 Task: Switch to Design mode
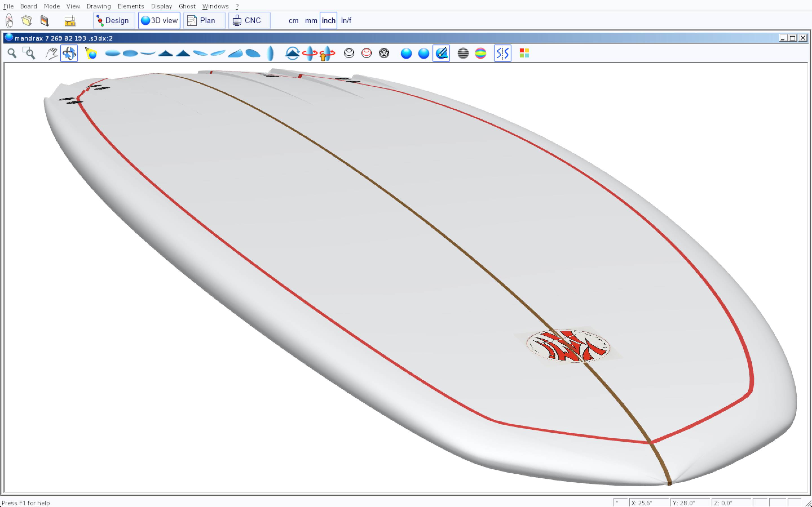[114, 21]
